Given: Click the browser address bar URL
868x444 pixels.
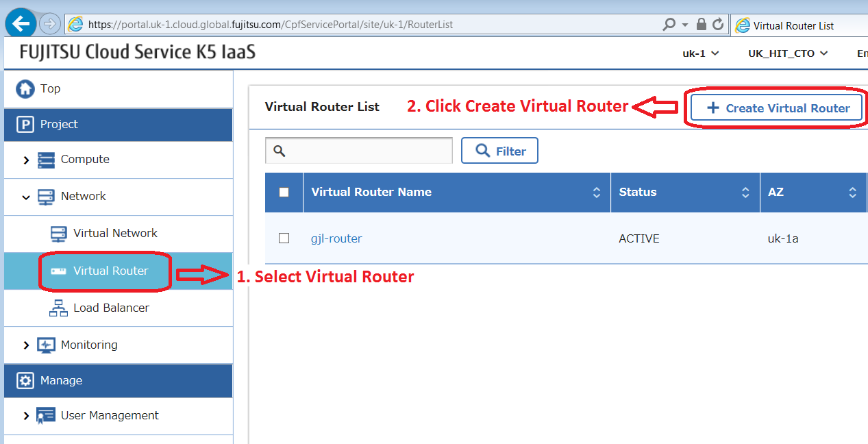Looking at the screenshot, I should click(x=271, y=25).
